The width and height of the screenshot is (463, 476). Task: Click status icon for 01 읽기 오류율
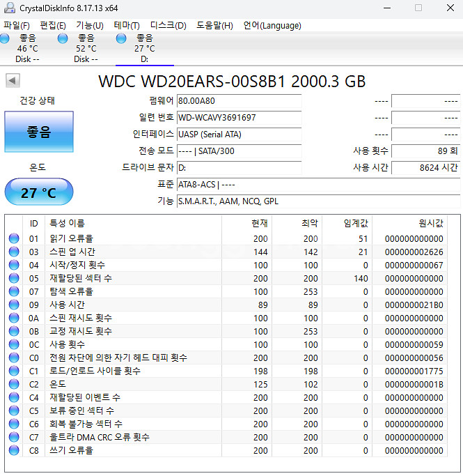coord(14,238)
